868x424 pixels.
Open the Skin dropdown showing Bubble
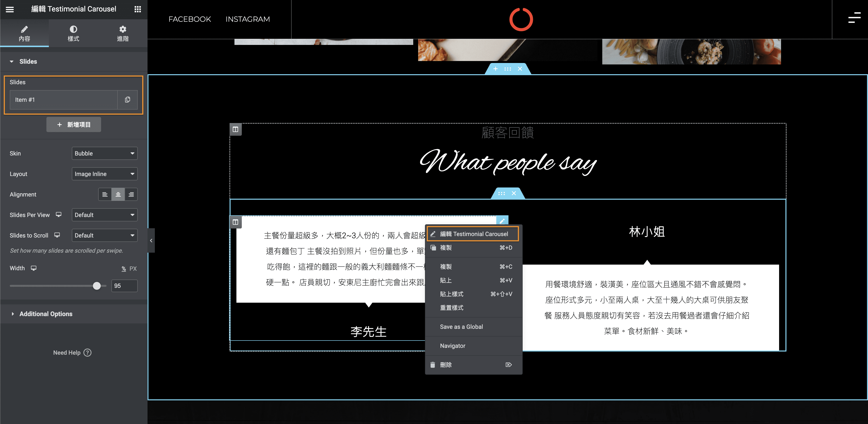105,153
